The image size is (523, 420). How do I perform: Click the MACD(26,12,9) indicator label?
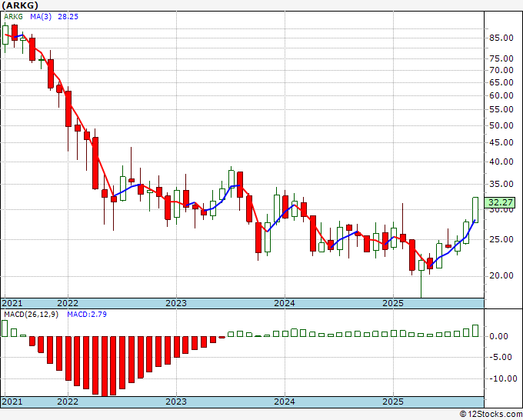pos(31,315)
